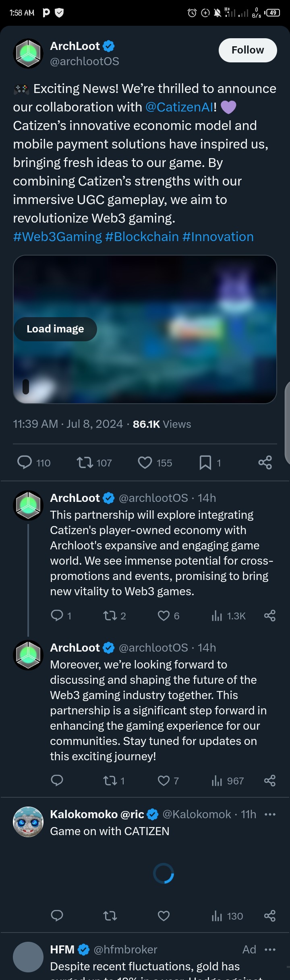The height and width of the screenshot is (980, 290).
Task: Open more options on HFM ad
Action: tap(270, 950)
